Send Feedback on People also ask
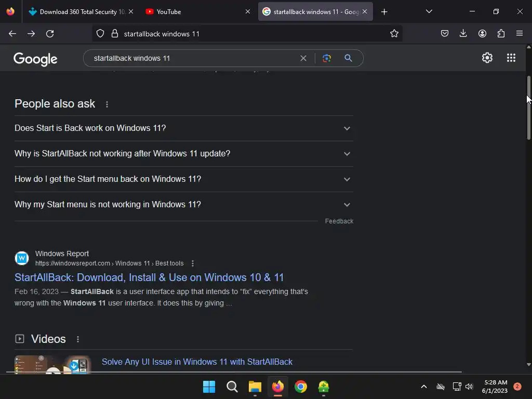The image size is (532, 399). point(339,221)
